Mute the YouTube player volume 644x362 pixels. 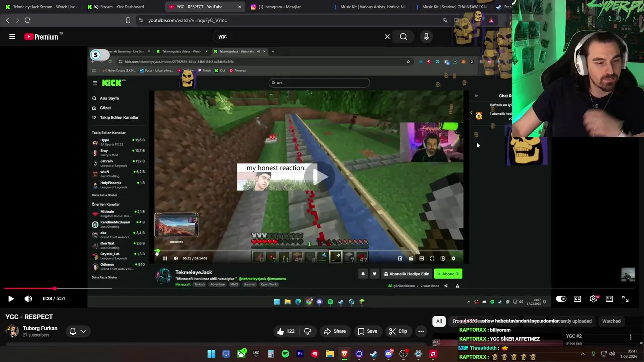pyautogui.click(x=28, y=299)
